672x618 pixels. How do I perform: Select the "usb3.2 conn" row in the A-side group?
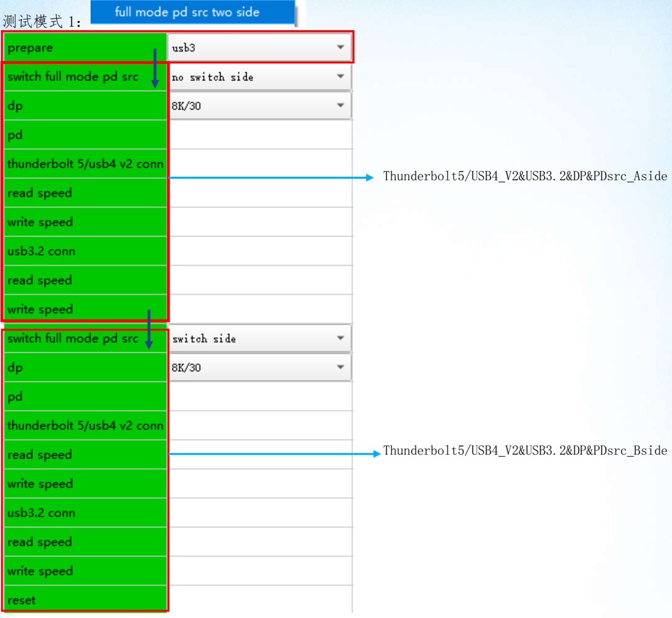click(85, 251)
